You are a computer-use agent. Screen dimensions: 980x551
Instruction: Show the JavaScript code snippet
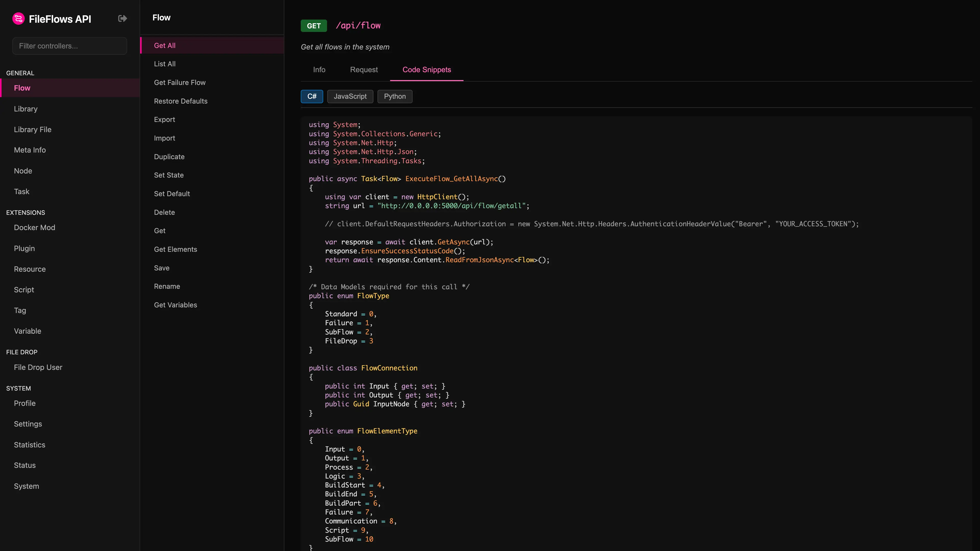coord(350,96)
